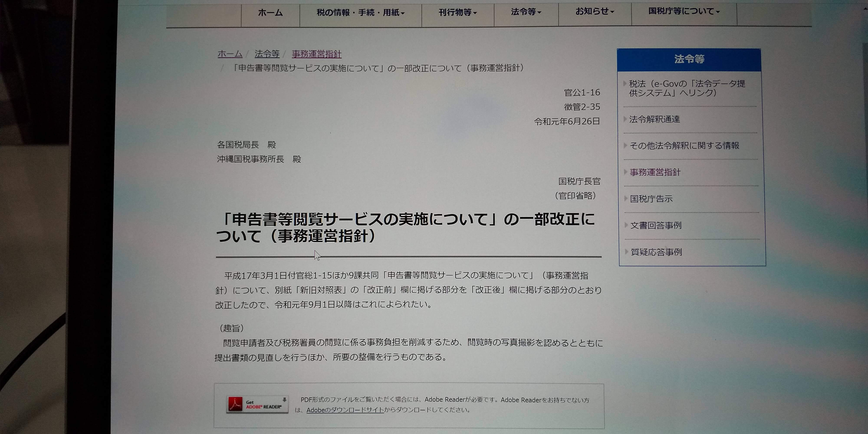Click the arrow bullet beside 税法 e-Gov link
The height and width of the screenshot is (434, 868).
[625, 83]
